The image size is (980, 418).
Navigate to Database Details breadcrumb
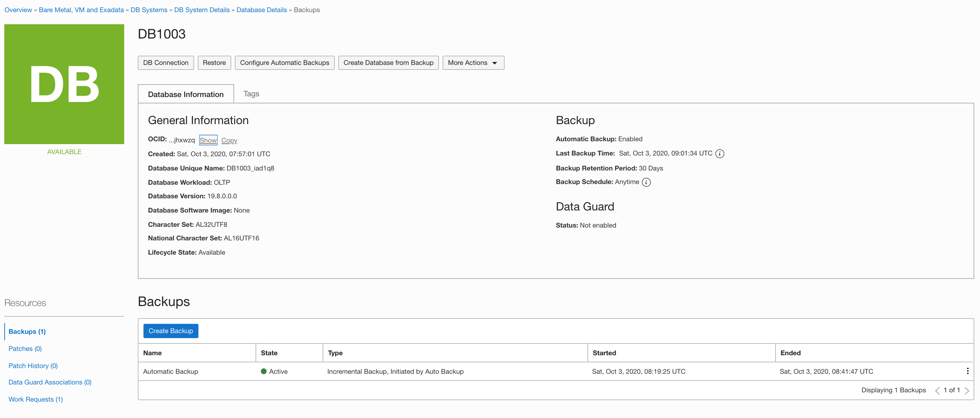coord(261,10)
